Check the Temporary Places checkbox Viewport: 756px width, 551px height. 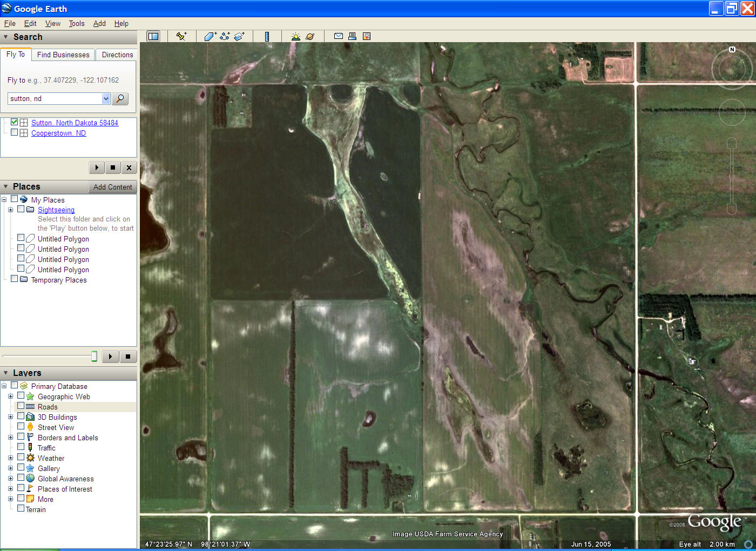point(15,279)
